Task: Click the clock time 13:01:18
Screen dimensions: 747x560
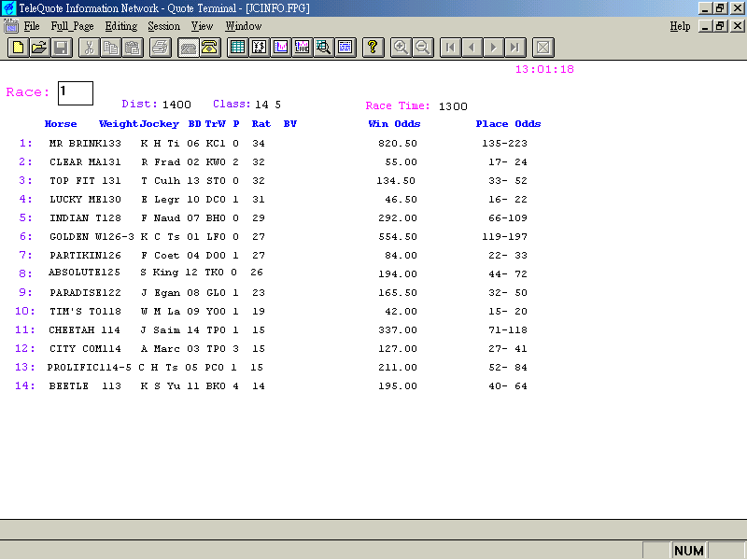Action: pos(544,69)
